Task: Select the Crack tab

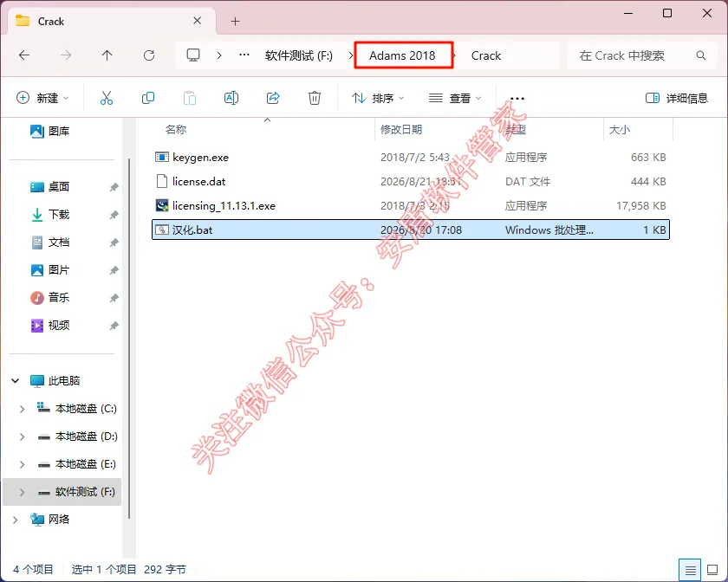Action: [112, 22]
